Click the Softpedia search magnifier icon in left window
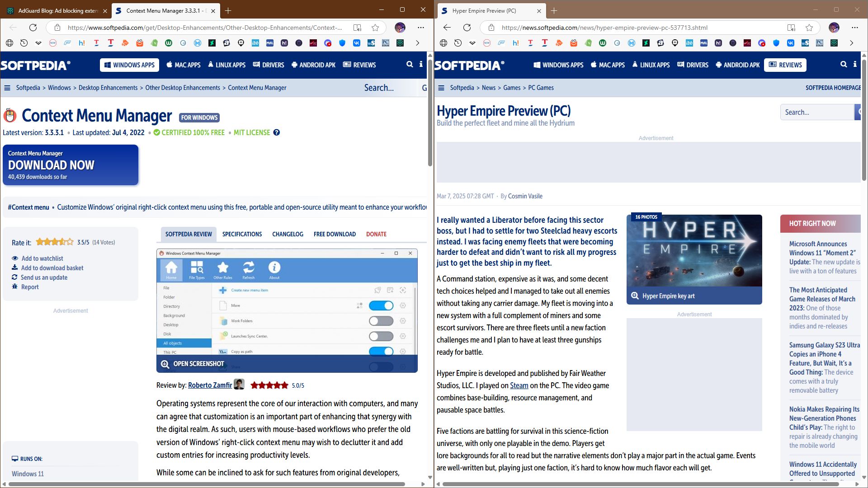The height and width of the screenshot is (488, 868). (410, 65)
